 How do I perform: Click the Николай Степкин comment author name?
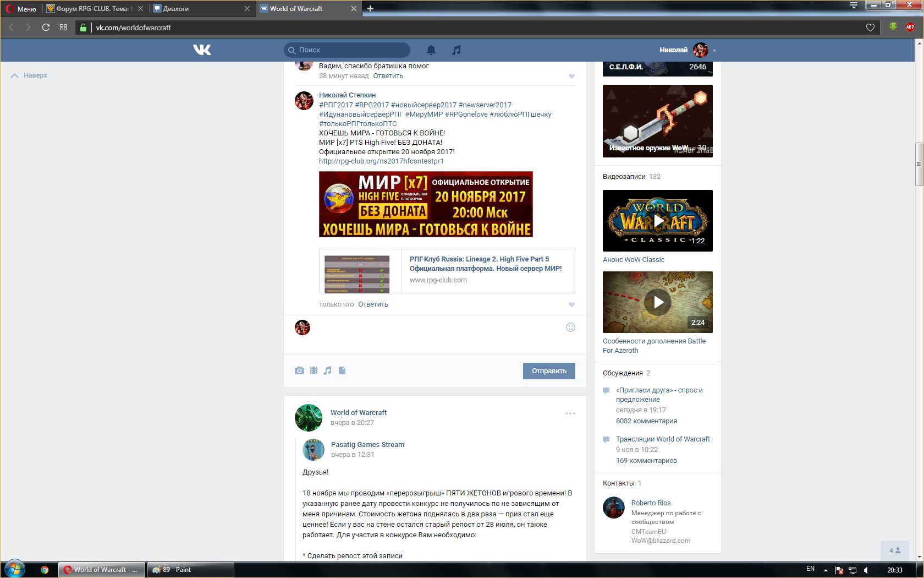tap(347, 95)
